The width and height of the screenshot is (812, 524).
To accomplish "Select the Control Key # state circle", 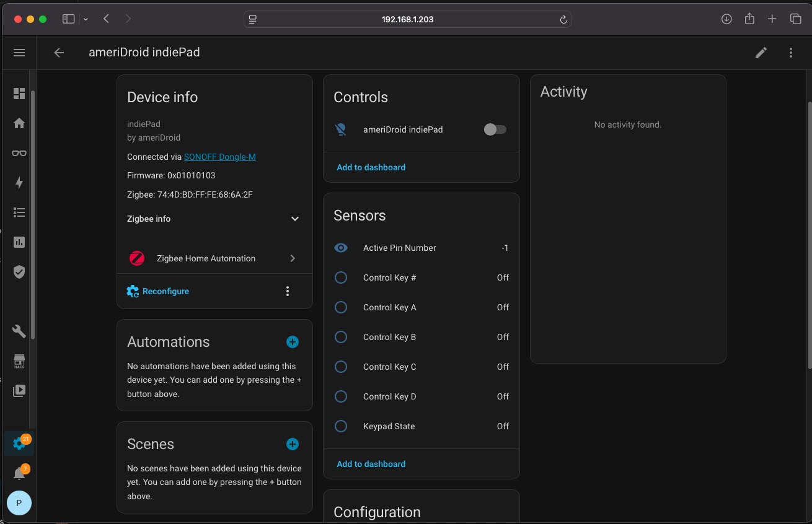I will 341,277.
